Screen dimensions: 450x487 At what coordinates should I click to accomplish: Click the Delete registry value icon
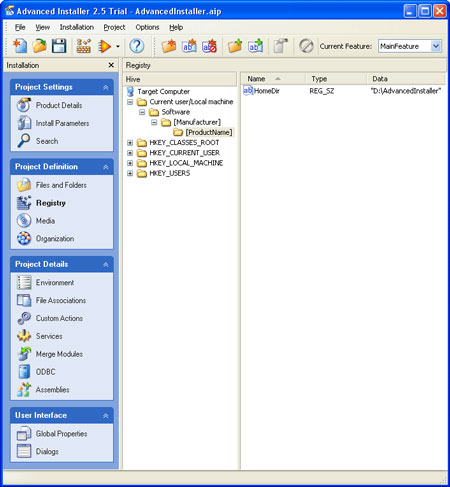pos(209,46)
